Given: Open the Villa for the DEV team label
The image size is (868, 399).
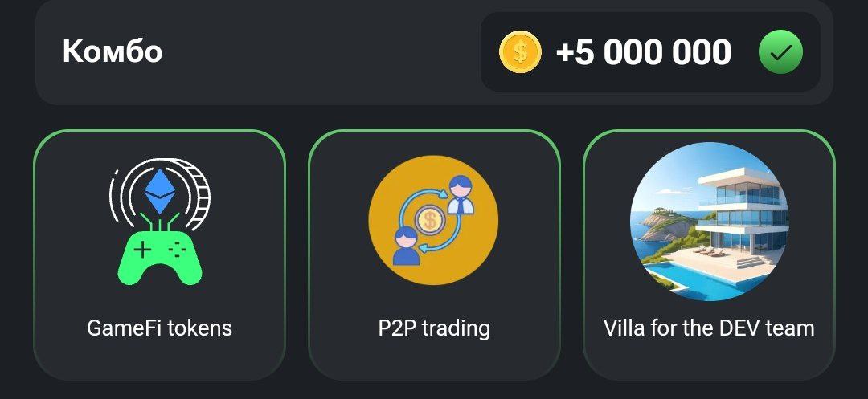Looking at the screenshot, I should click(x=709, y=328).
